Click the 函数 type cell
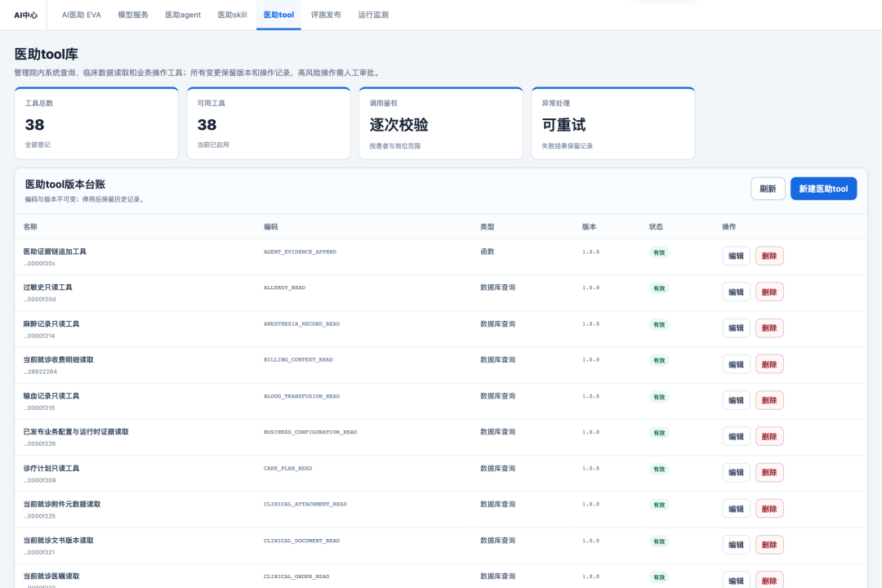The height and width of the screenshot is (588, 882). tap(487, 252)
